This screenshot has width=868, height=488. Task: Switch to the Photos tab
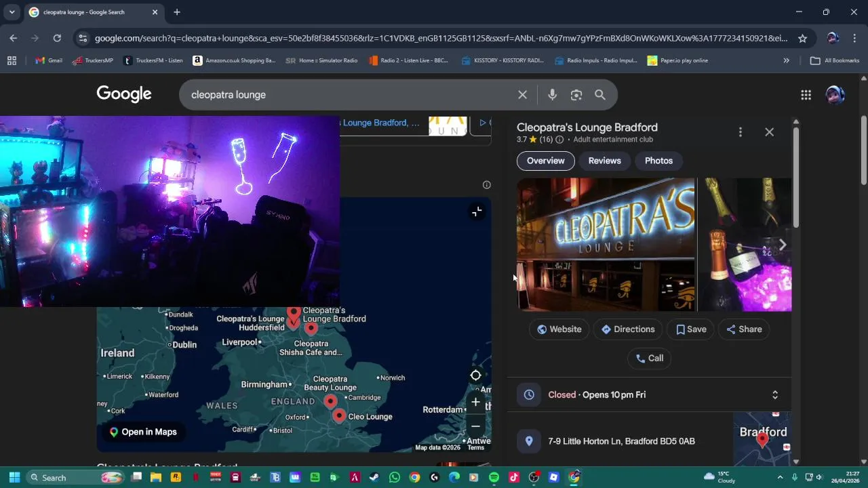[x=658, y=161]
